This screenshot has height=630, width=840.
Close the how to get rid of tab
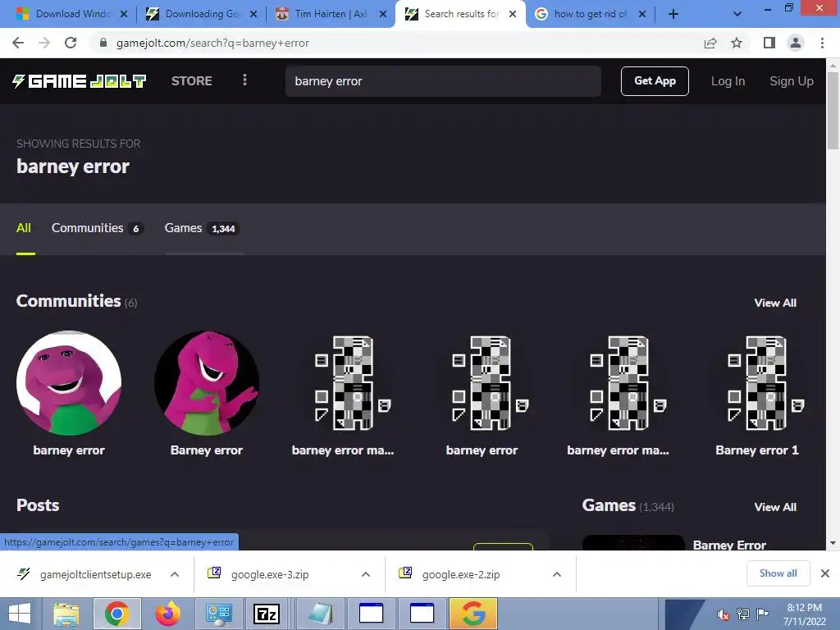point(642,14)
